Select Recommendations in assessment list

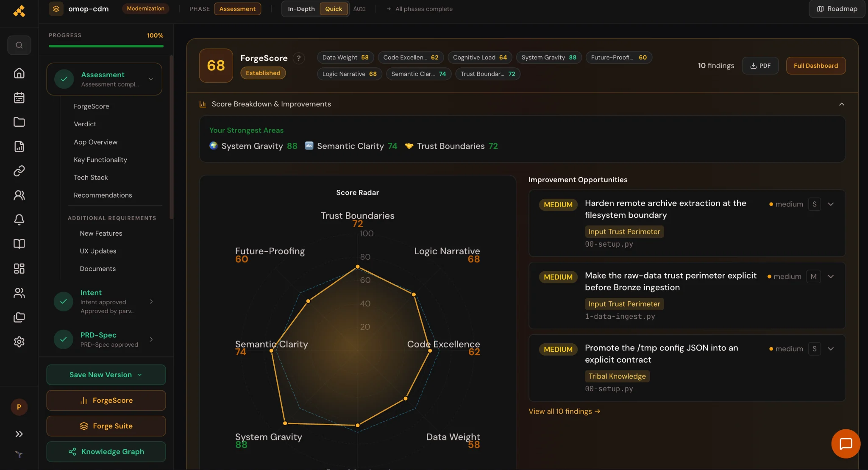(103, 195)
